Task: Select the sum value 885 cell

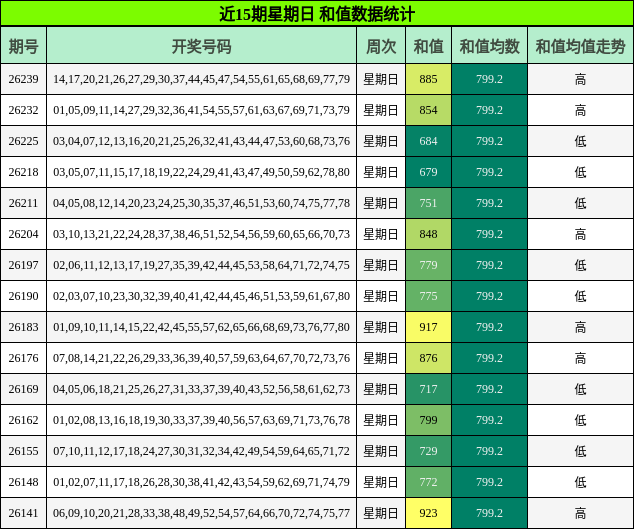Action: pyautogui.click(x=428, y=79)
